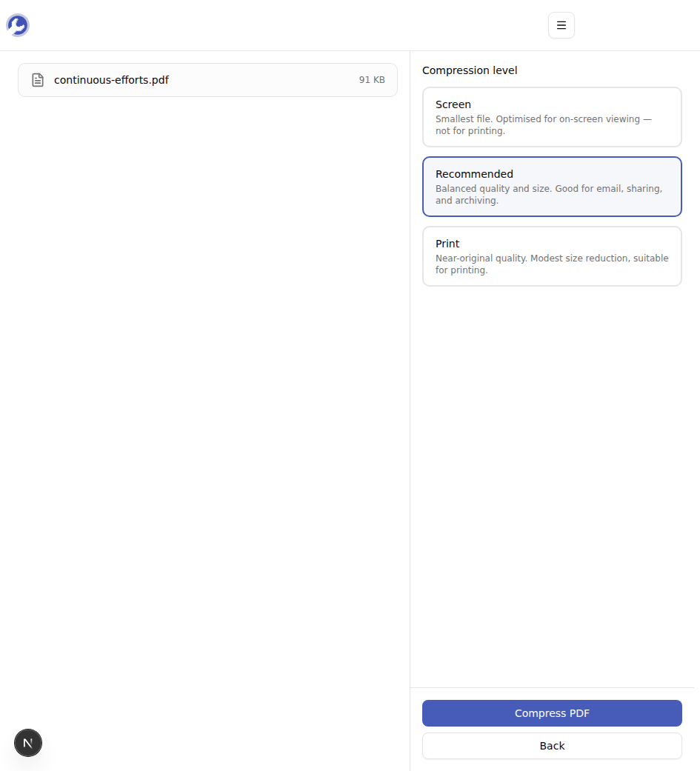The width and height of the screenshot is (700, 771).
Task: Click the Print option title text
Action: 447,243
